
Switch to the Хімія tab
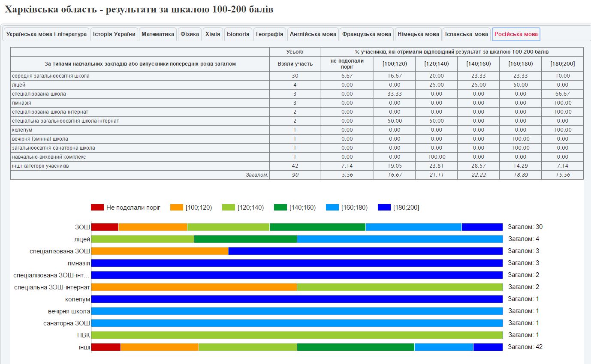point(213,34)
